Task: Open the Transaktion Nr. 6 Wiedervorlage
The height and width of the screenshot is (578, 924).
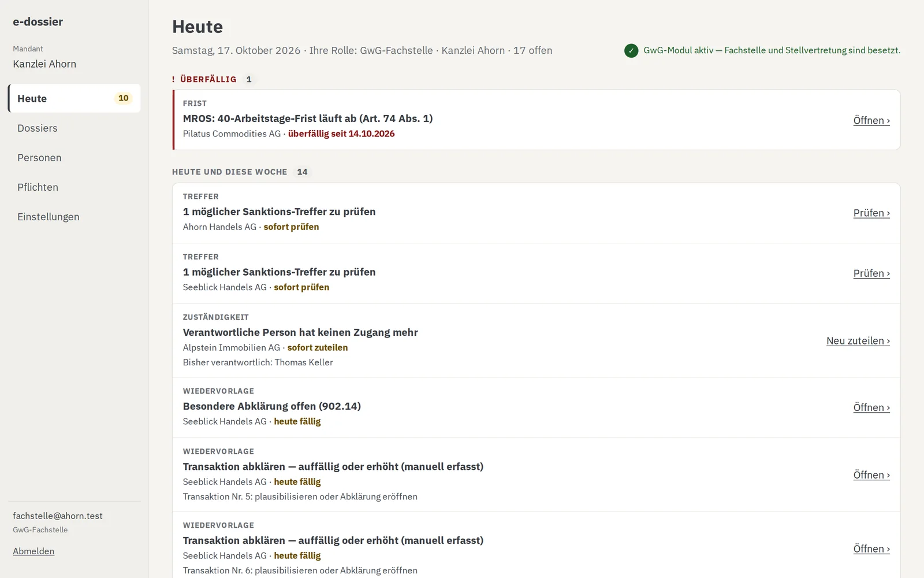Action: tap(871, 549)
